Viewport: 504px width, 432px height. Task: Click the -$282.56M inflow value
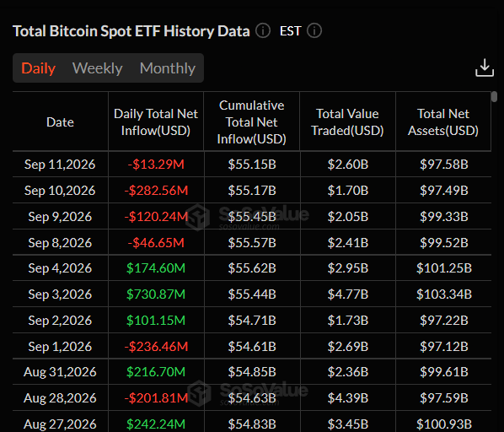click(x=156, y=191)
